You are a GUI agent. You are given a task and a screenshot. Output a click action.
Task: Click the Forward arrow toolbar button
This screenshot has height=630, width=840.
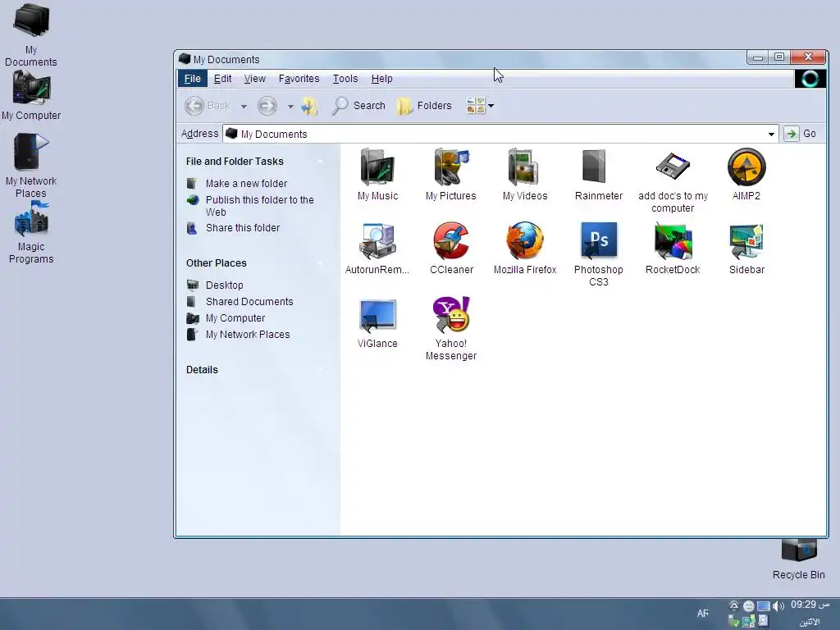[x=267, y=106]
